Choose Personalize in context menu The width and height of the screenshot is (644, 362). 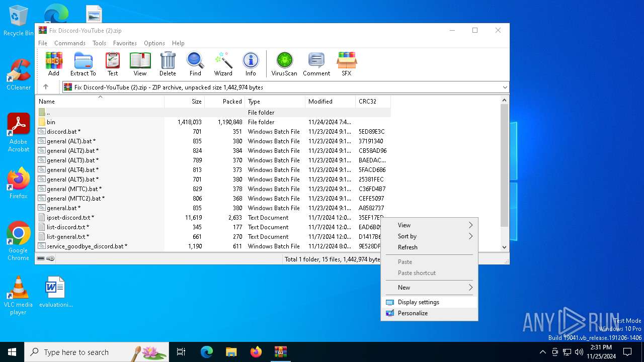coord(429,313)
